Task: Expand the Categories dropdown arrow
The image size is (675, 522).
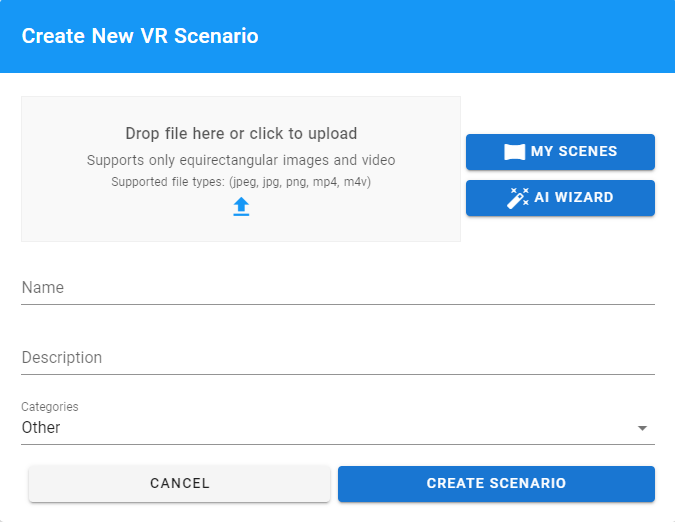Action: [642, 429]
